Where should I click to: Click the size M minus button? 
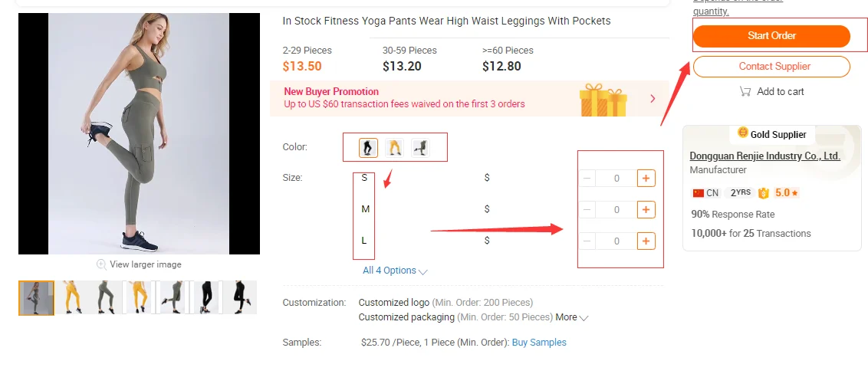coord(587,210)
